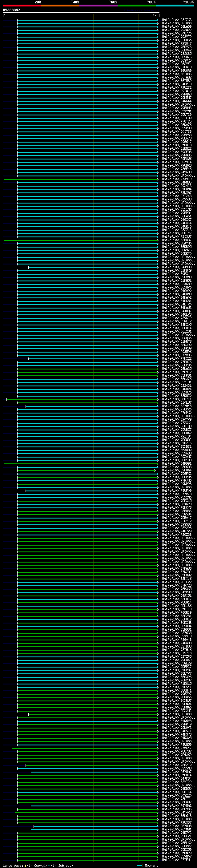Click the UniRef100_P93847 hit label
Image resolution: width=197 pixels, height=868 pixels.
coord(176,43)
